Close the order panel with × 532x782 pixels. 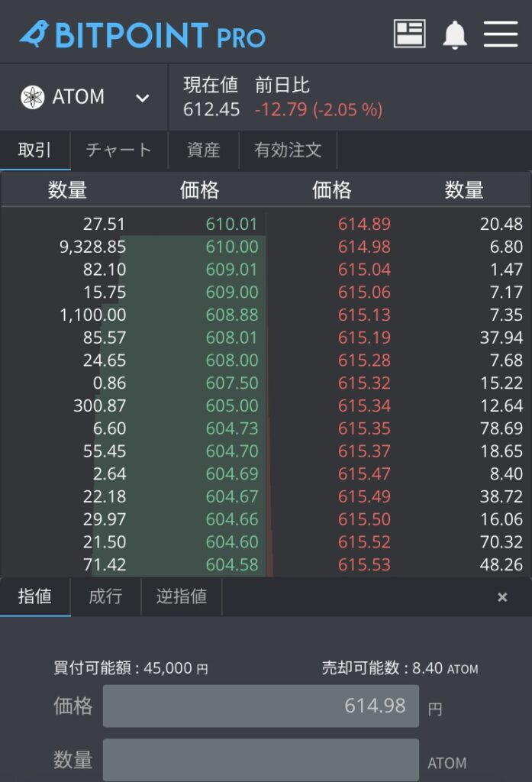point(502,597)
